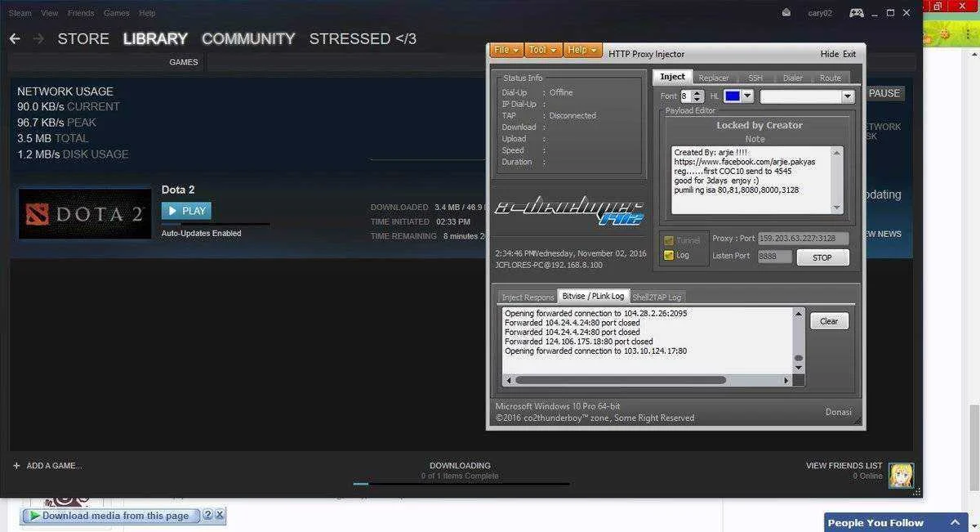Open the Tool dropdown menu

(542, 50)
